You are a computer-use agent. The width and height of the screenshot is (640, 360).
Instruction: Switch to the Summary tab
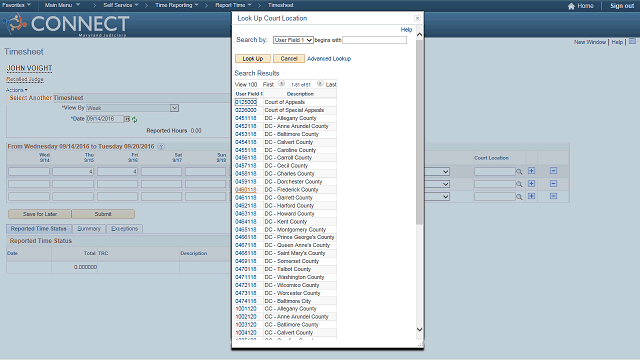click(89, 229)
